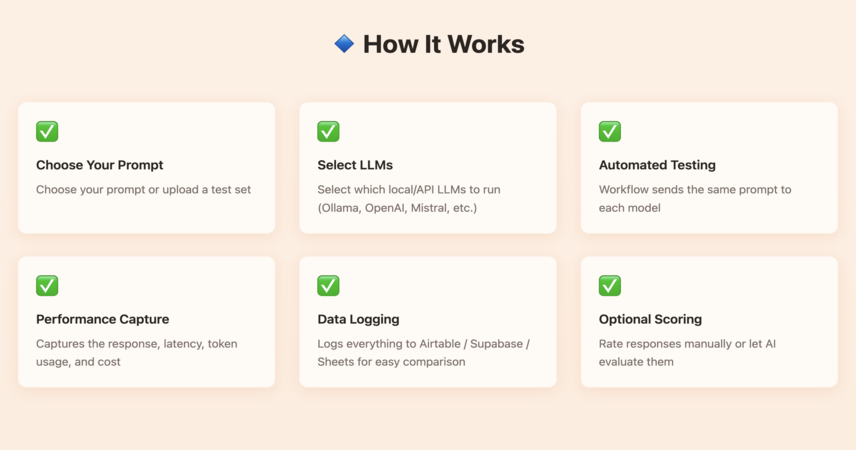Click description 'Logs everything to Airtable / Supabase'
Image resolution: width=856 pixels, height=450 pixels.
[x=424, y=352]
